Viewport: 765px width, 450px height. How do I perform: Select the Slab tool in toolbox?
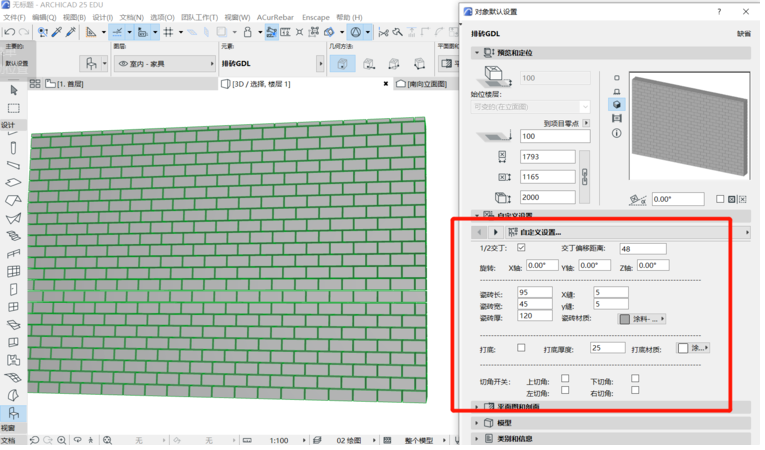(14, 183)
